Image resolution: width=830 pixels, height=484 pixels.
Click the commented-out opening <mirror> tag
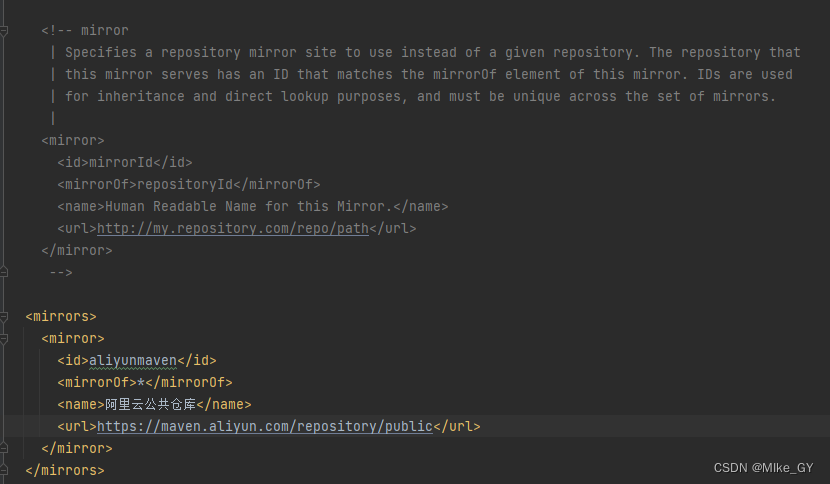(x=73, y=140)
